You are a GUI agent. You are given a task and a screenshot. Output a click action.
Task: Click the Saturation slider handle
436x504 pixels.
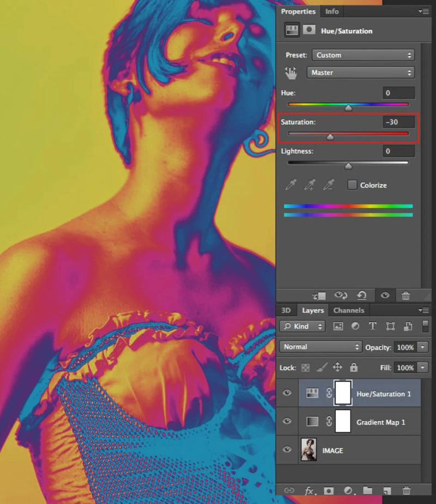pyautogui.click(x=330, y=137)
